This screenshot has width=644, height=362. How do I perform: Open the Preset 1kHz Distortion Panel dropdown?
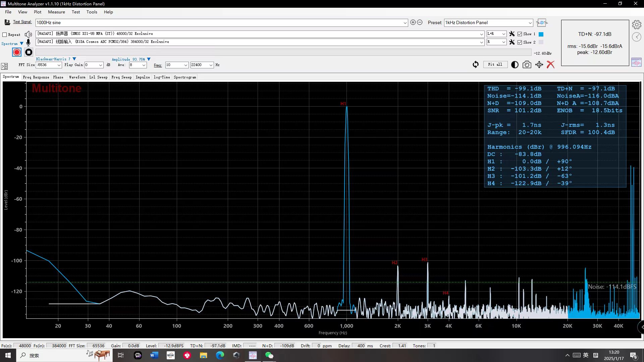(x=530, y=23)
